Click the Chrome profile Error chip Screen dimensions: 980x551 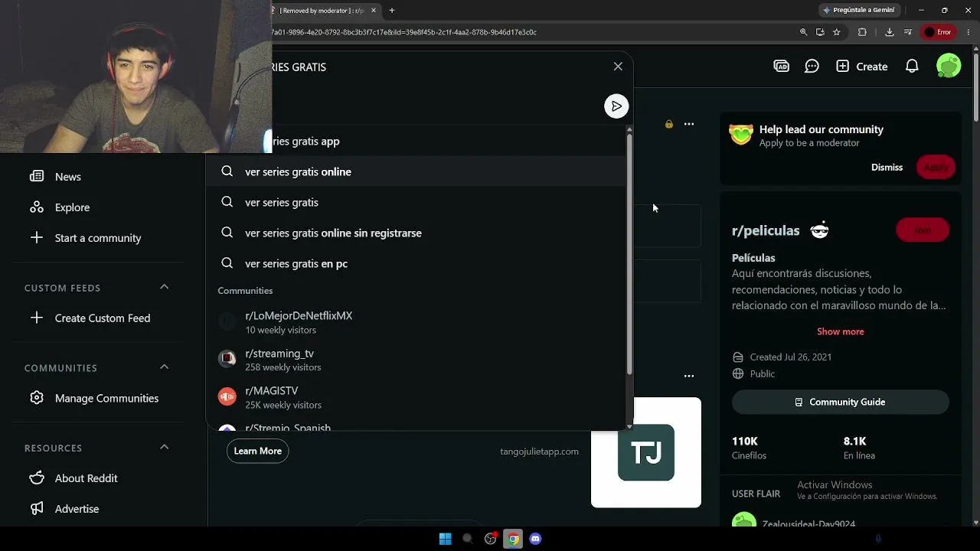[x=938, y=32]
